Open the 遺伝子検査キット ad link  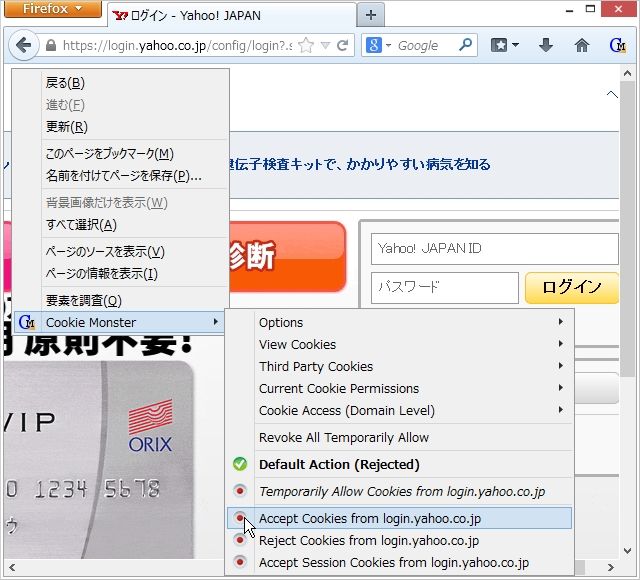coord(359,164)
